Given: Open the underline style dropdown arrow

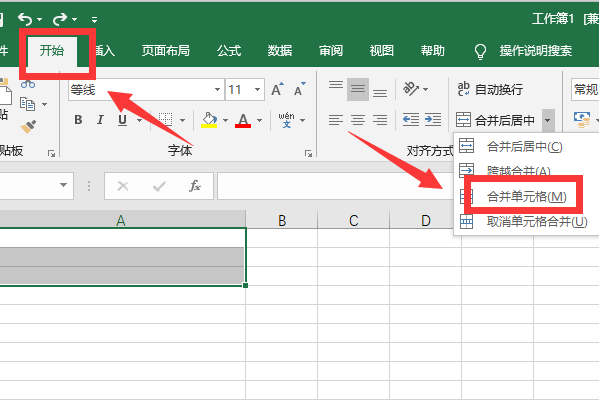Looking at the screenshot, I should pos(139,120).
